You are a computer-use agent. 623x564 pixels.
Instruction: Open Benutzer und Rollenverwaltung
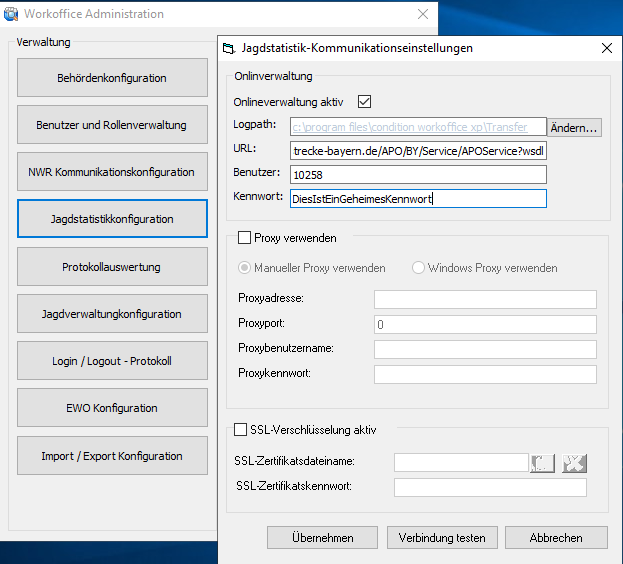point(112,125)
